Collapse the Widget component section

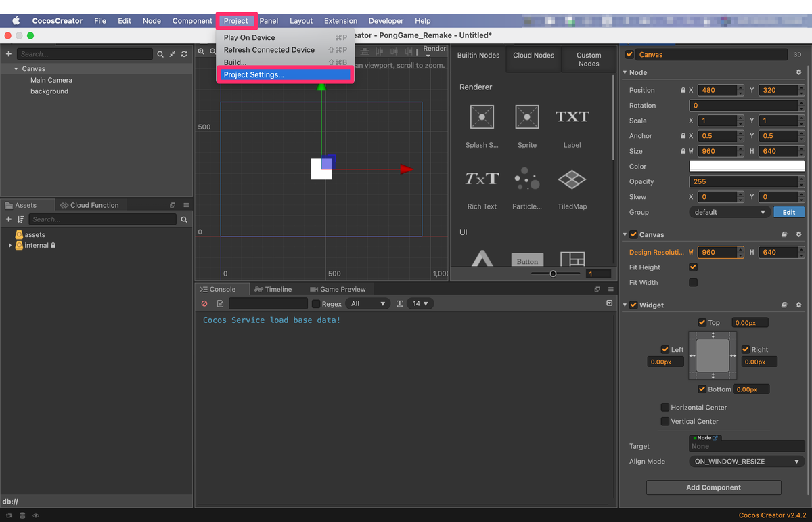tap(625, 305)
